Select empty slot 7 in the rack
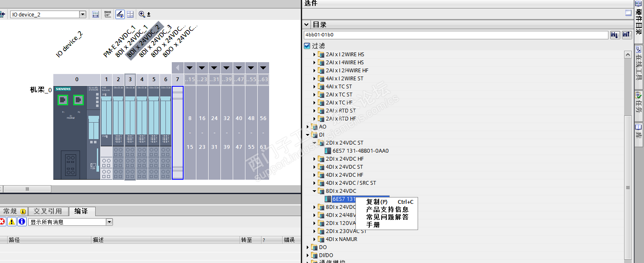The height and width of the screenshot is (263, 644). 178,133
